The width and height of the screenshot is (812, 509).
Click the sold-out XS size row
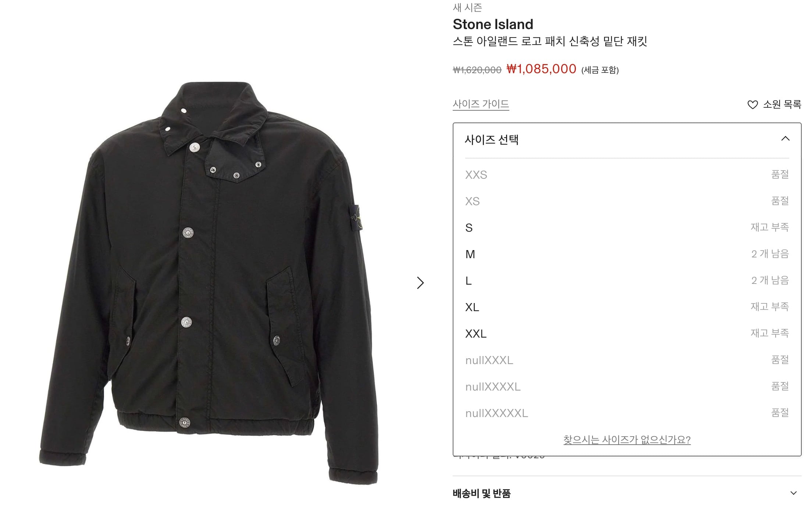pyautogui.click(x=627, y=201)
